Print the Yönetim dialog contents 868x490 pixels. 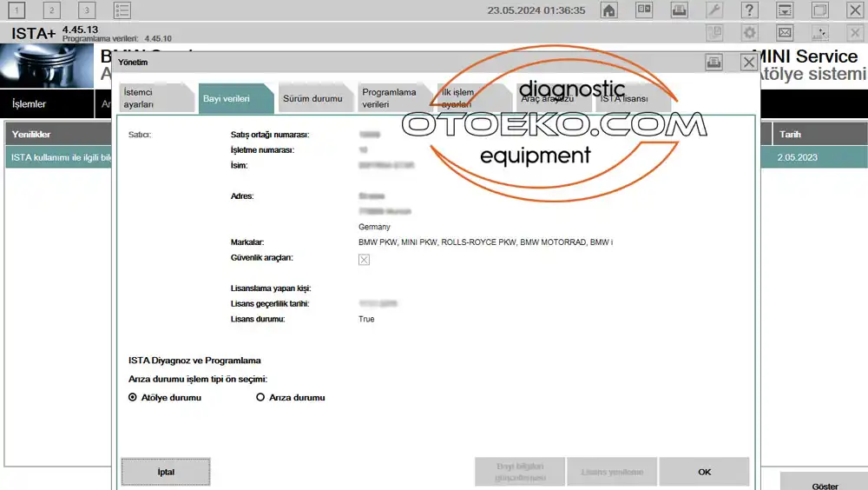click(x=713, y=62)
